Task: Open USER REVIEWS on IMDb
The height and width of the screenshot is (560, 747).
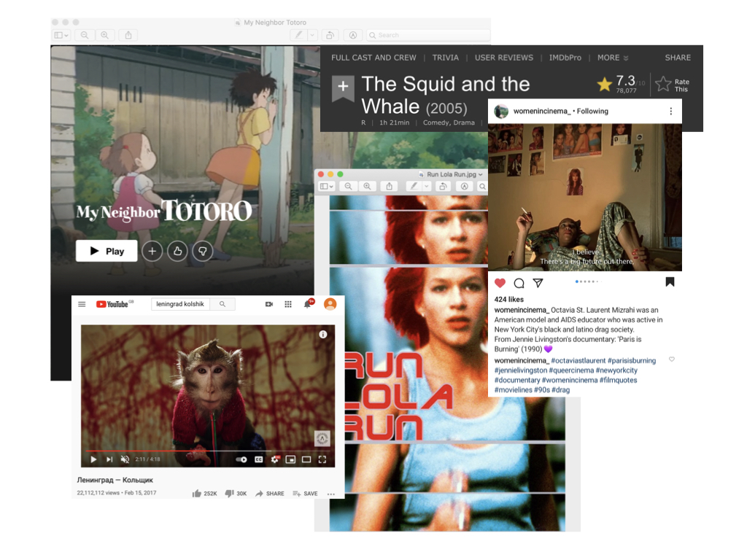Action: [504, 58]
